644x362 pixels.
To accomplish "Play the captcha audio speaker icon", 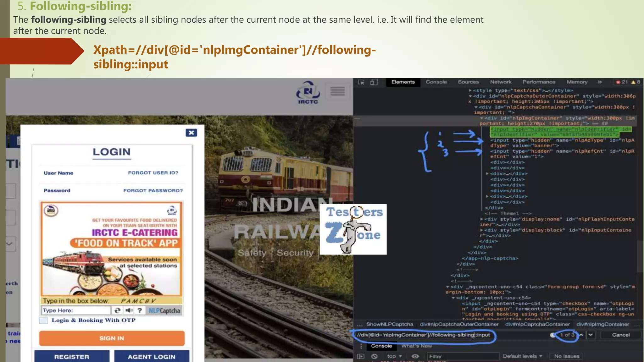I will 129,310.
